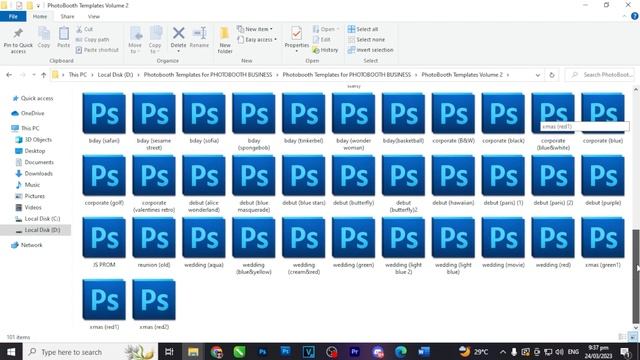Select the bday (tinkerbel) file icon

(x=303, y=113)
